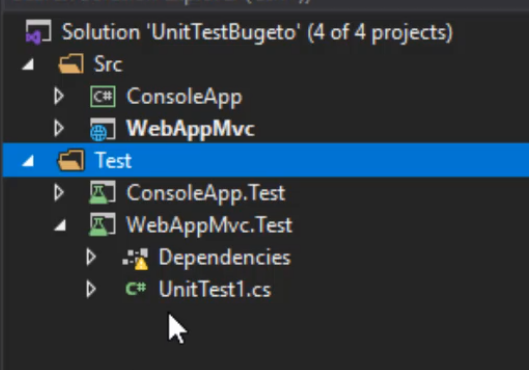The height and width of the screenshot is (370, 529).
Task: Click the Visual Studio solution icon
Action: point(38,32)
